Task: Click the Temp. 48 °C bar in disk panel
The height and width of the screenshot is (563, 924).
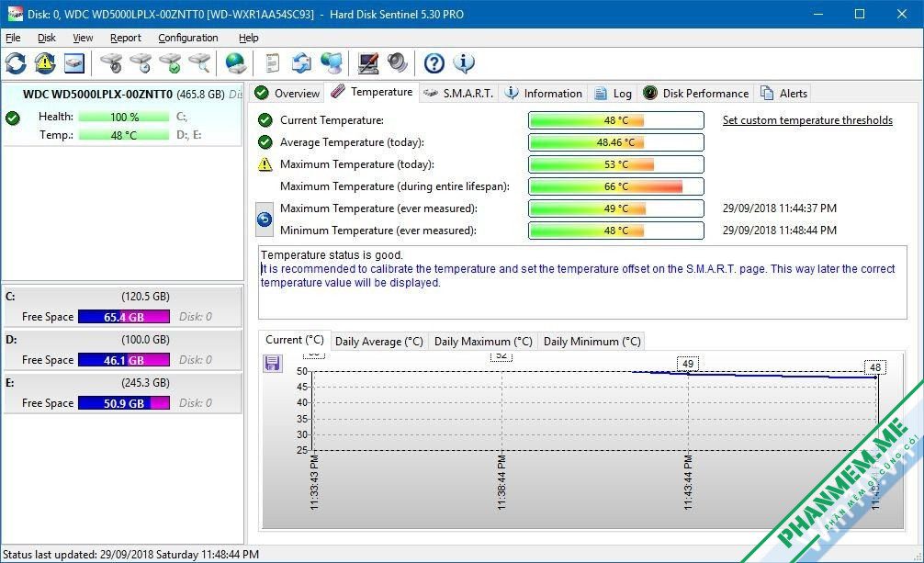Action: point(124,135)
